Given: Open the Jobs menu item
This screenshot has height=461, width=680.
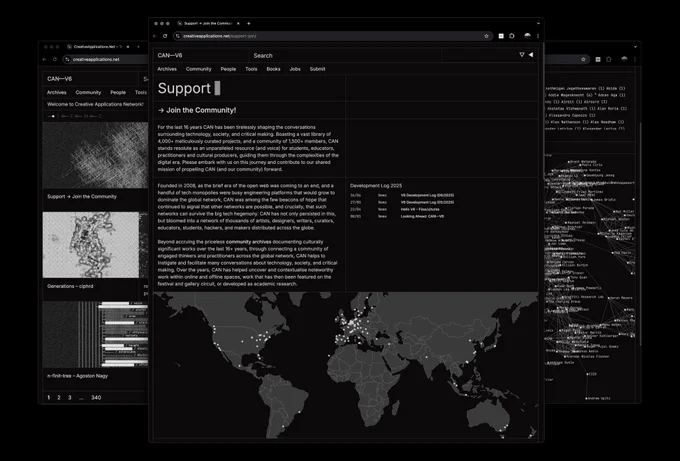Looking at the screenshot, I should point(295,69).
